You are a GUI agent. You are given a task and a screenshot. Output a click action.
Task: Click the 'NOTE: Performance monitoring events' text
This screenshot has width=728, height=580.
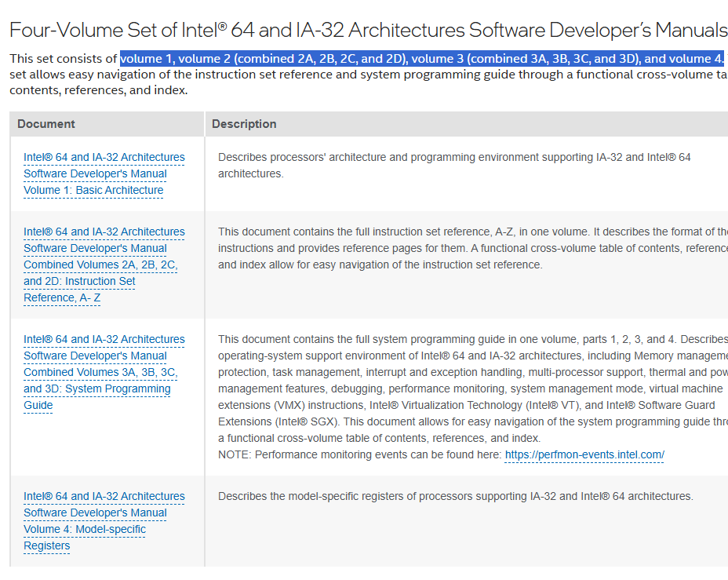click(360, 454)
